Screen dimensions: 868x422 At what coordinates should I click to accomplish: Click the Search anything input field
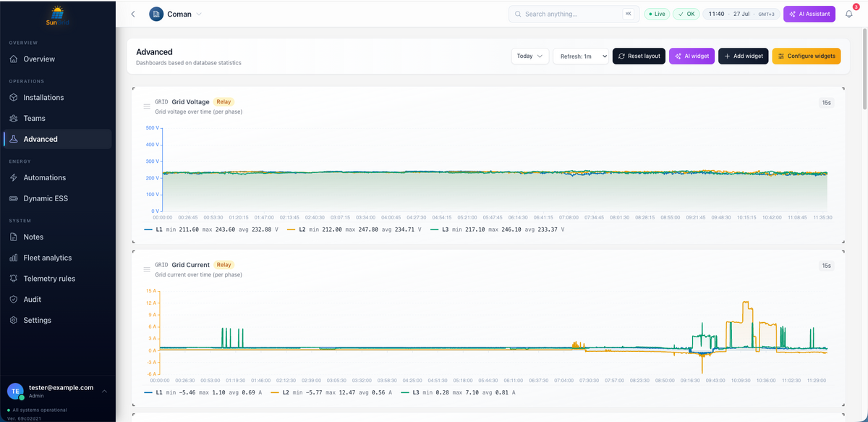point(572,14)
